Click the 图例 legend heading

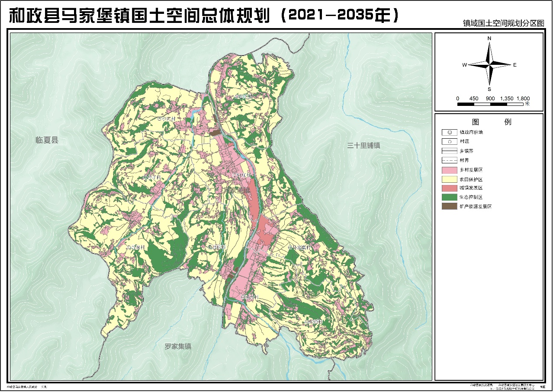point(489,122)
